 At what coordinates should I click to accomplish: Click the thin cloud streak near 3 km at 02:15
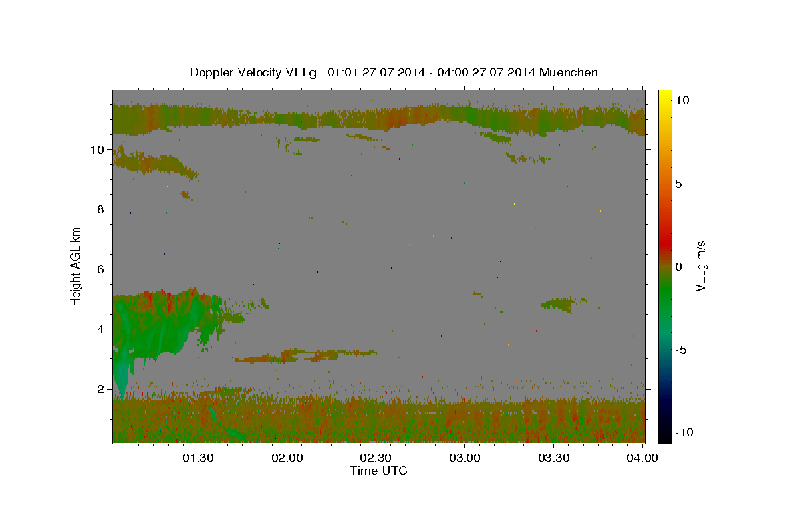[x=306, y=356]
